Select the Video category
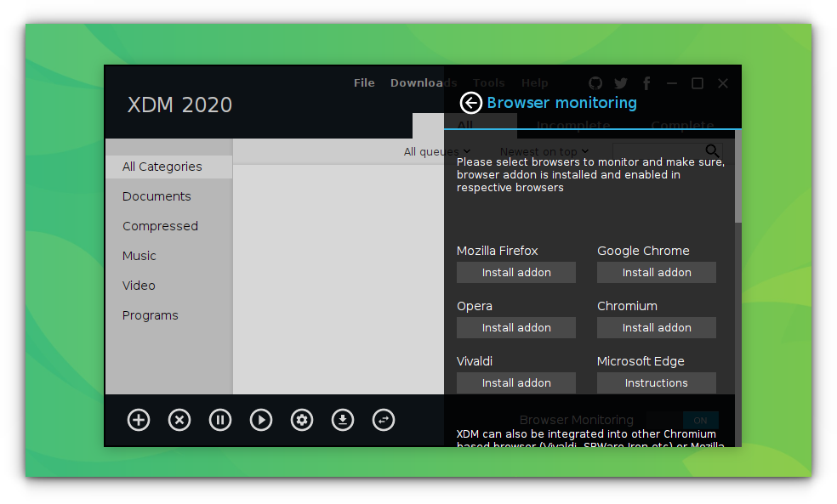This screenshot has height=504, width=837. (x=168, y=286)
